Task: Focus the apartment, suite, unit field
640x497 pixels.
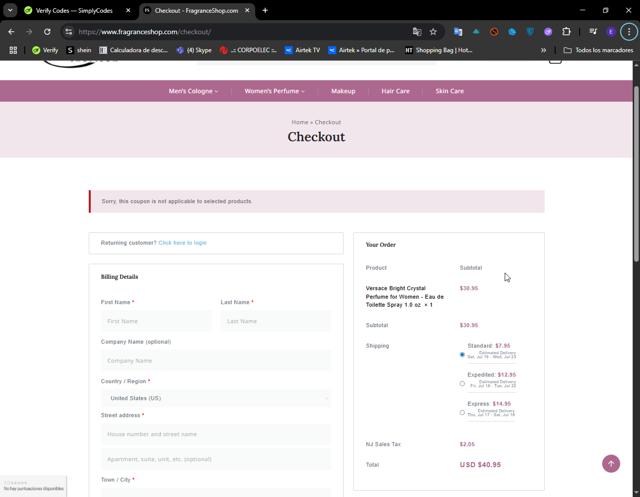Action: pyautogui.click(x=216, y=459)
